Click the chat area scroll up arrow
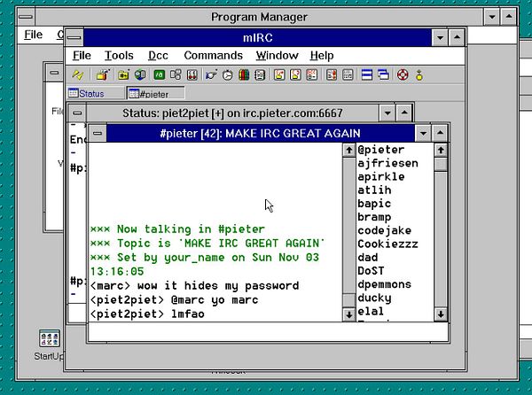The width and height of the screenshot is (532, 395). pyautogui.click(x=348, y=150)
